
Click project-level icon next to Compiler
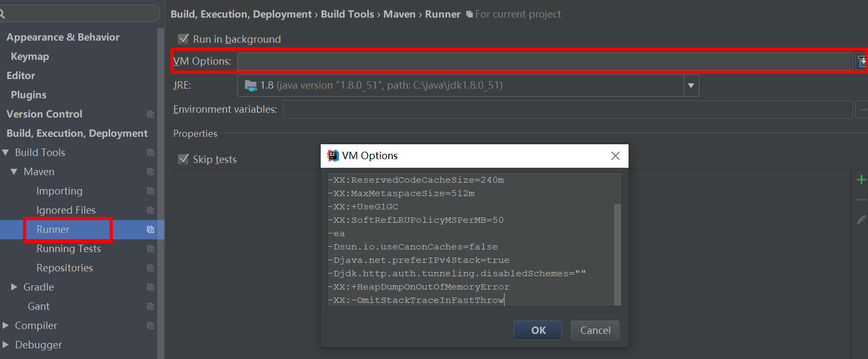click(150, 325)
